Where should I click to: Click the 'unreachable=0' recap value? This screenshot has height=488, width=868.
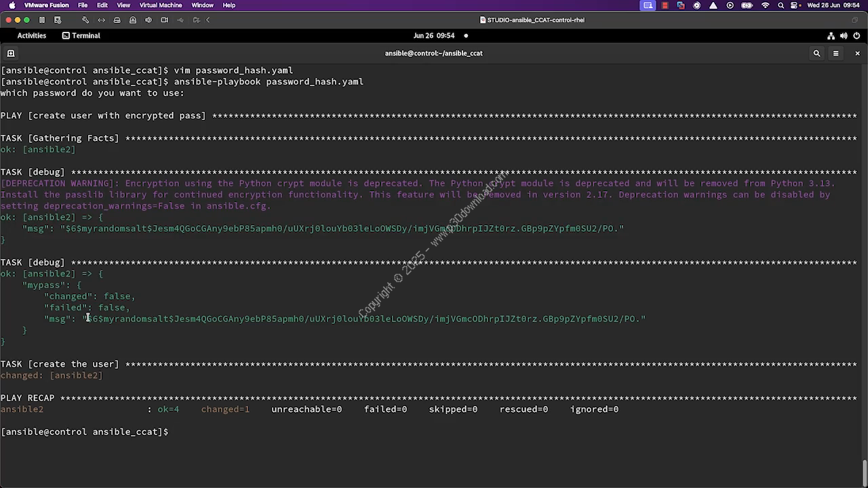(x=307, y=409)
